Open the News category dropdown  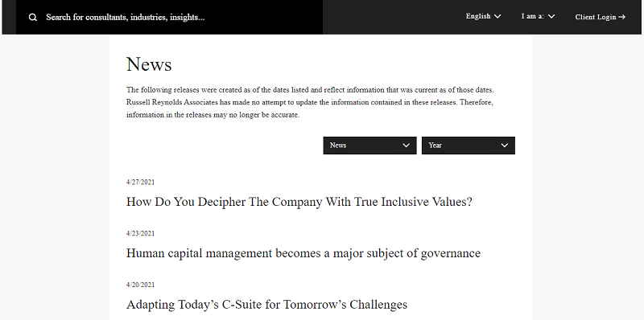369,146
